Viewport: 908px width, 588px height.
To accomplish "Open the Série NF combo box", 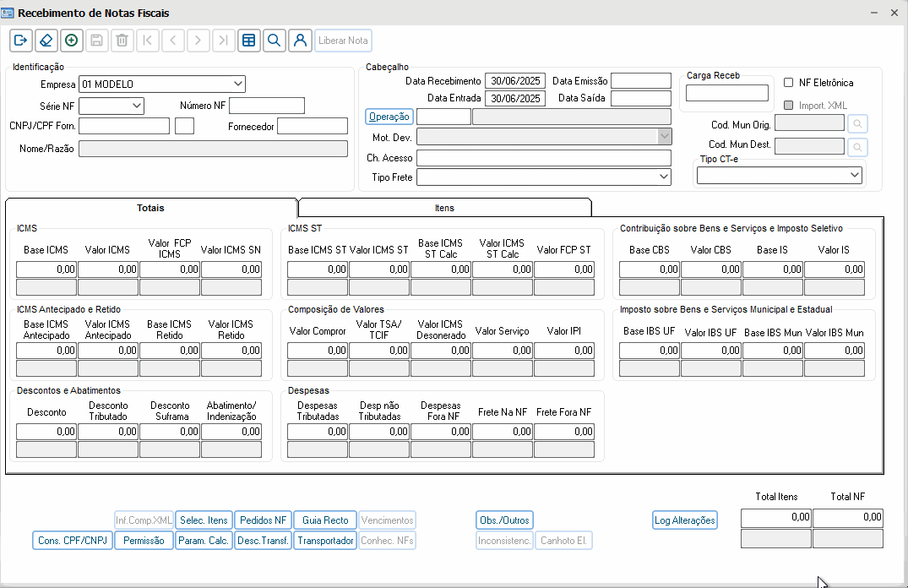I will [x=137, y=106].
